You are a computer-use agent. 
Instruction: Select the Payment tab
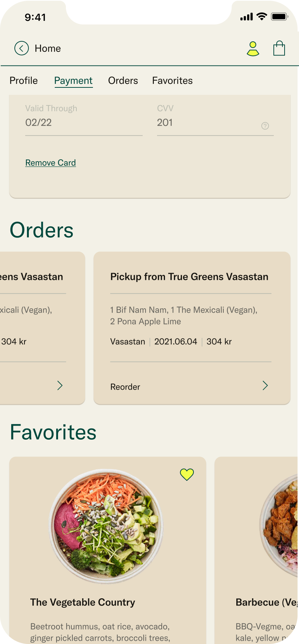[73, 81]
